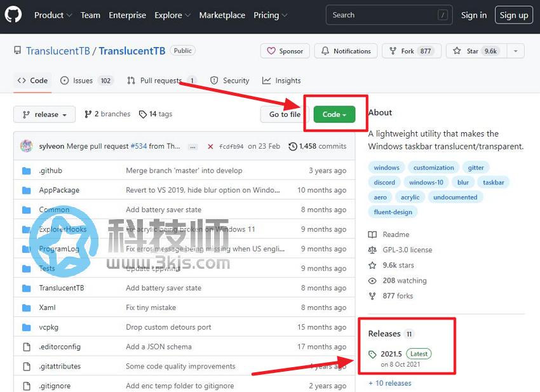Open the Enterprise menu item

pyautogui.click(x=128, y=15)
